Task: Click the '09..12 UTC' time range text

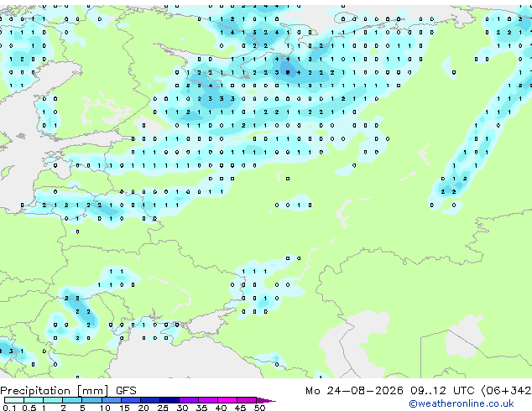Action: pos(441,391)
